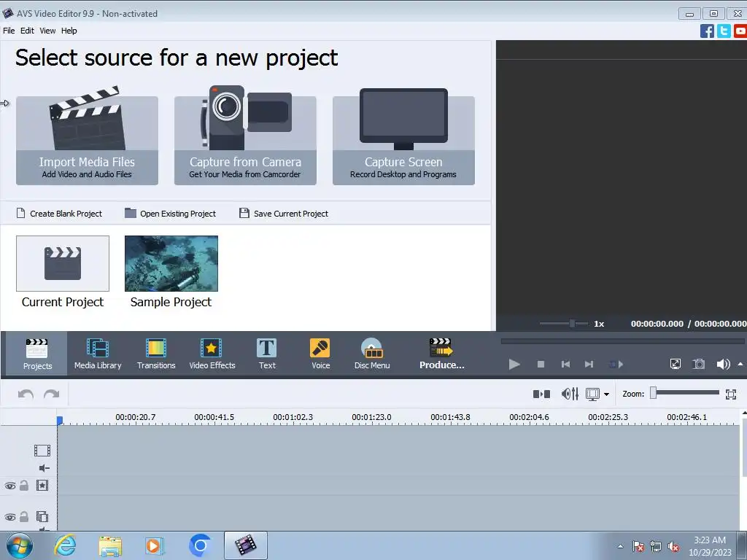The image size is (747, 560).
Task: Open the Video Effects tab
Action: click(x=212, y=354)
